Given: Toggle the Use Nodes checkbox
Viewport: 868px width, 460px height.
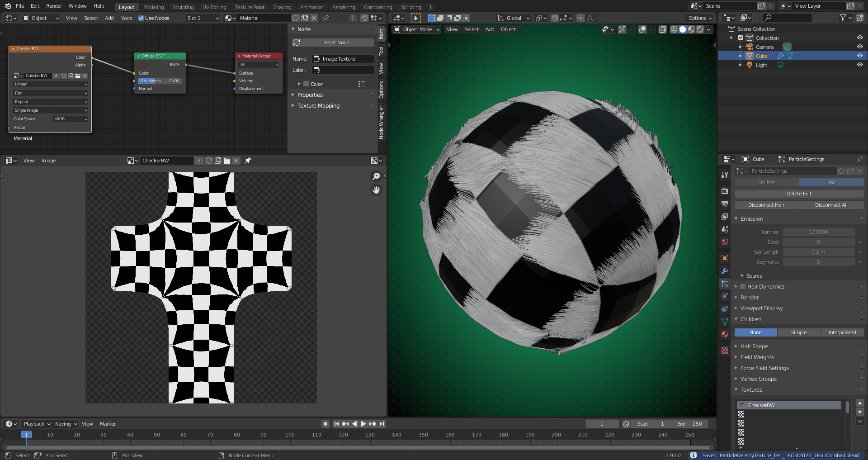Looking at the screenshot, I should point(142,18).
